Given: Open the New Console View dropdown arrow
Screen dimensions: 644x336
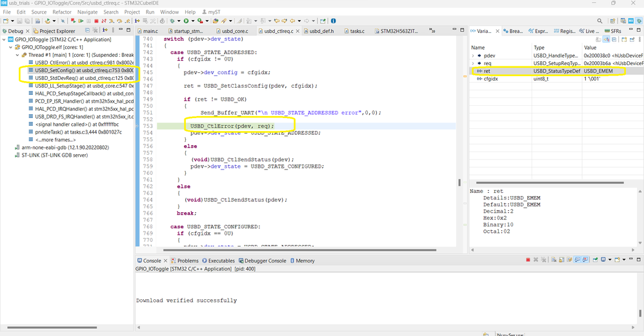Looking at the screenshot, I should point(624,260).
